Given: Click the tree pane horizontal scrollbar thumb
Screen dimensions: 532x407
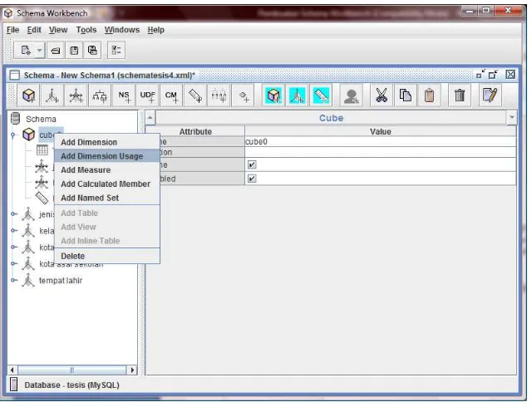Looking at the screenshot, I should pyautogui.click(x=72, y=370).
